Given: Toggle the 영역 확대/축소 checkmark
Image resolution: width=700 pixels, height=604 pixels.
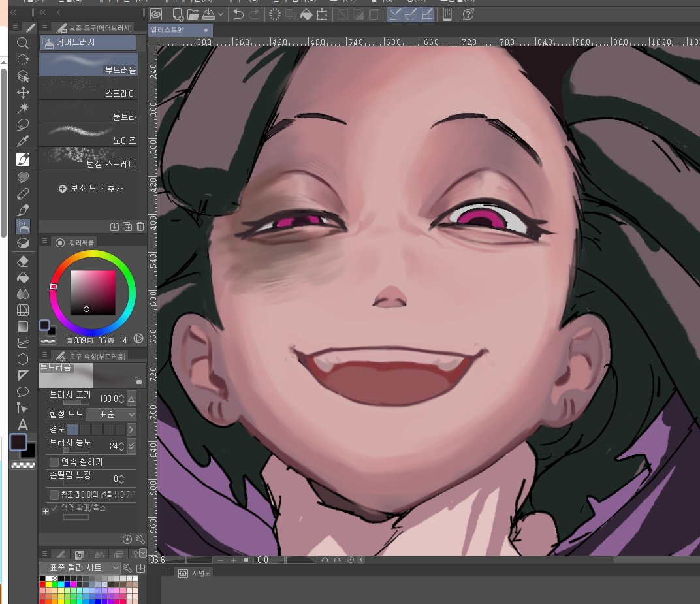Looking at the screenshot, I should click(x=54, y=507).
